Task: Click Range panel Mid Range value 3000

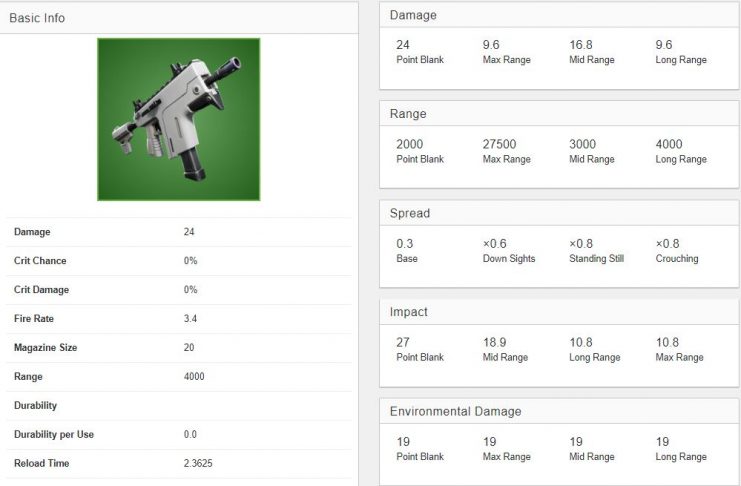Action: 583,144
